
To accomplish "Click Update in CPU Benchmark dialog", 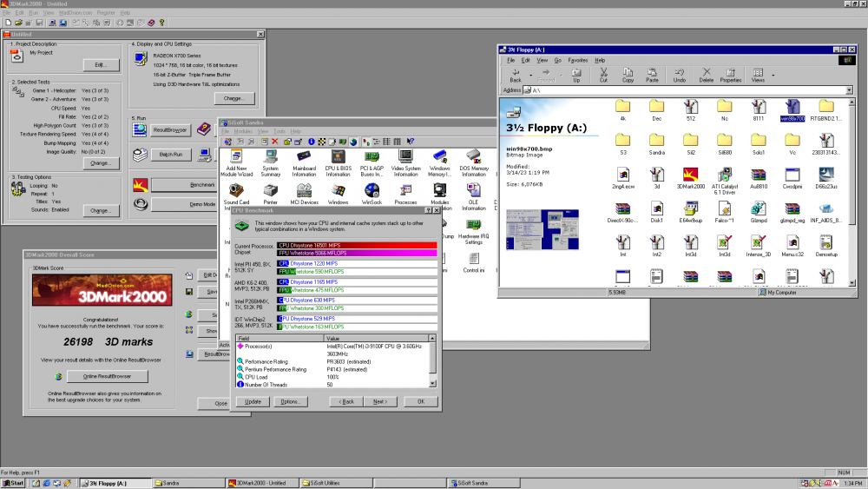I will click(x=253, y=401).
